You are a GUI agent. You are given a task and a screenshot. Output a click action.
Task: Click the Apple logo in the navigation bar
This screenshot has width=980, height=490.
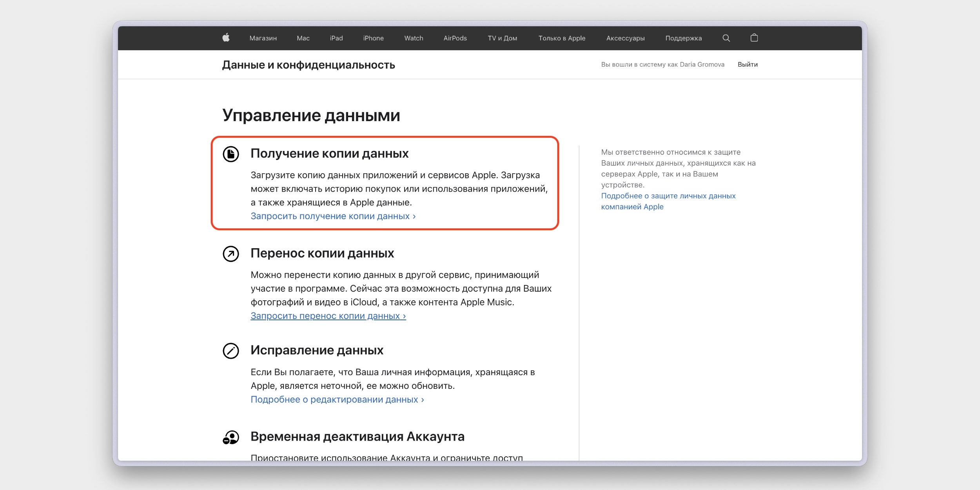[x=227, y=38]
